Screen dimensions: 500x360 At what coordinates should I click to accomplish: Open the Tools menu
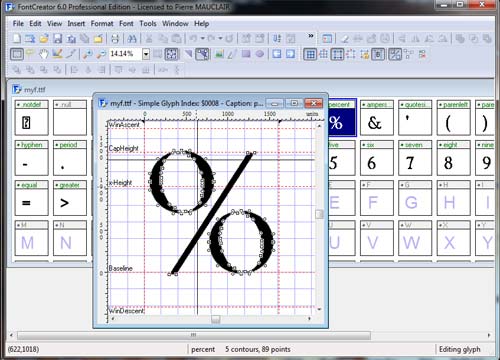[148, 24]
